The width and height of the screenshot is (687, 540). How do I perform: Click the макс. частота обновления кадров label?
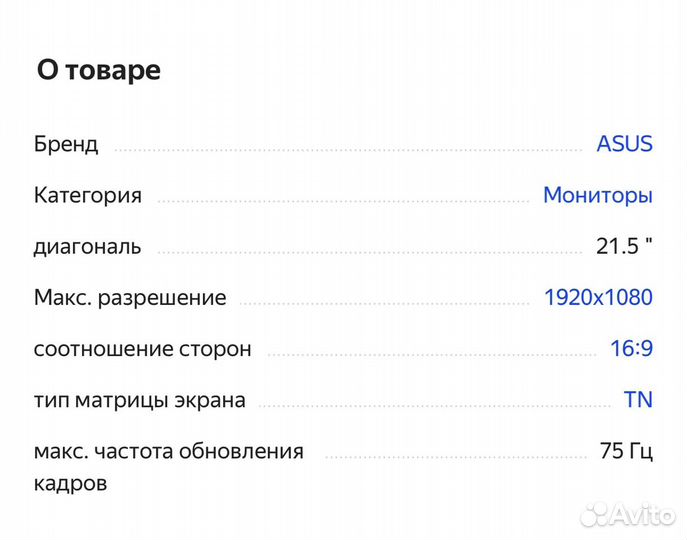pyautogui.click(x=168, y=466)
